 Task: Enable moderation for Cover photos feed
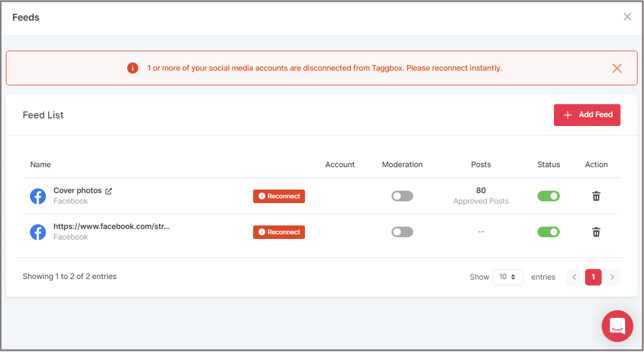click(x=402, y=196)
